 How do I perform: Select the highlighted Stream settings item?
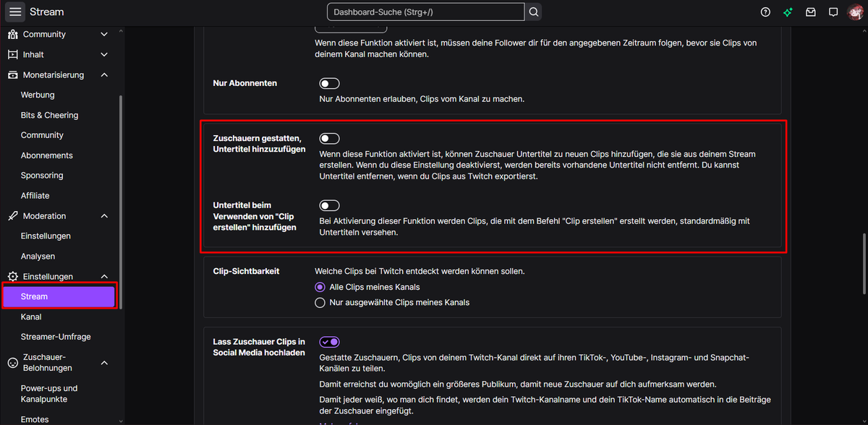pyautogui.click(x=58, y=296)
